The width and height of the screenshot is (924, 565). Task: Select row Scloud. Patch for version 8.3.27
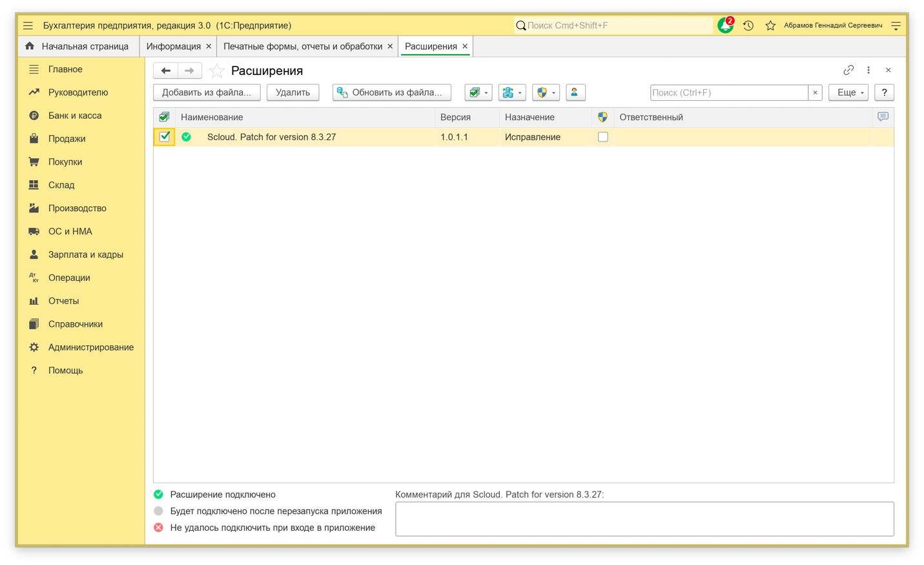point(524,137)
